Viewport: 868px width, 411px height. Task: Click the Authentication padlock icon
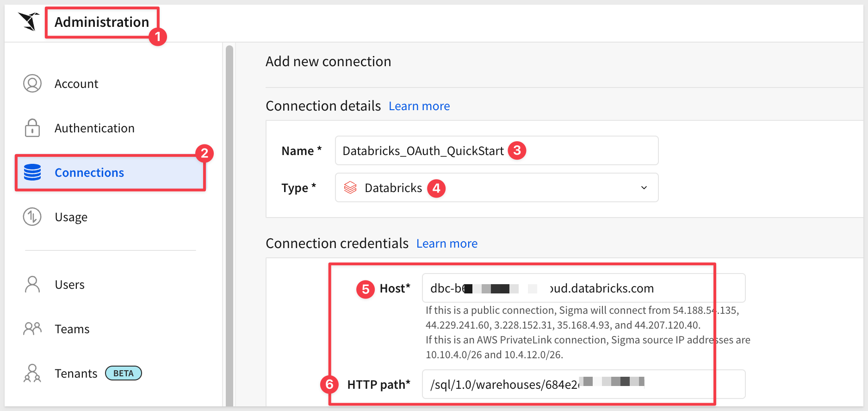point(32,128)
